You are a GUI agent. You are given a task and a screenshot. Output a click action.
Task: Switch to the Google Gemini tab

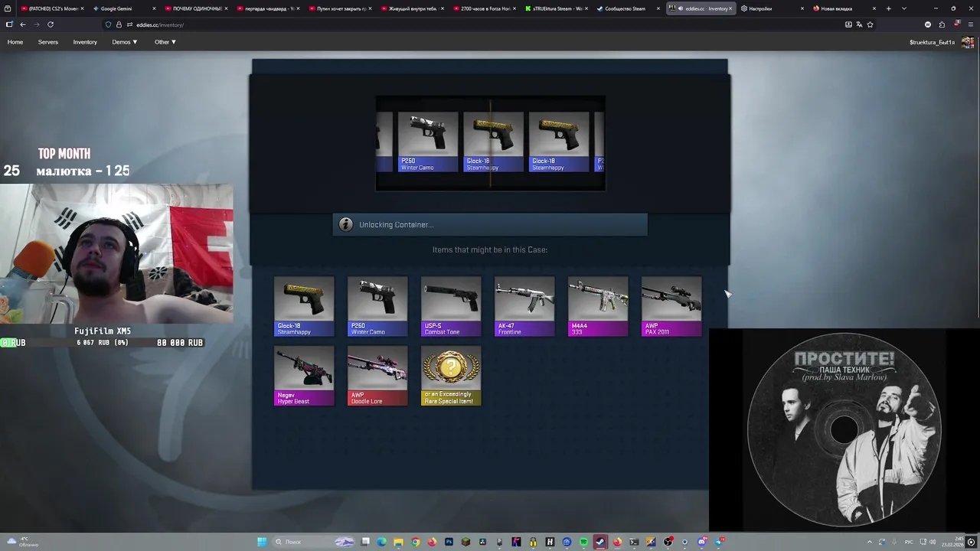123,8
